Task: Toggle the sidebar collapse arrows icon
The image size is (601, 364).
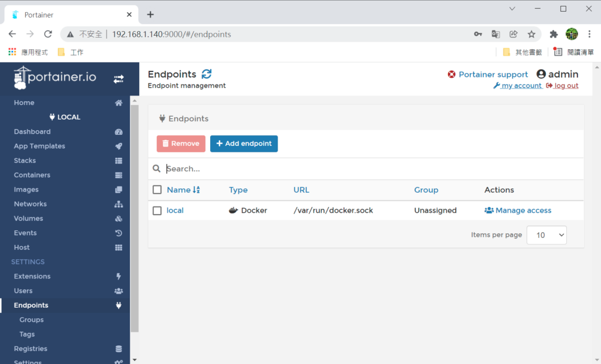Action: pos(119,79)
